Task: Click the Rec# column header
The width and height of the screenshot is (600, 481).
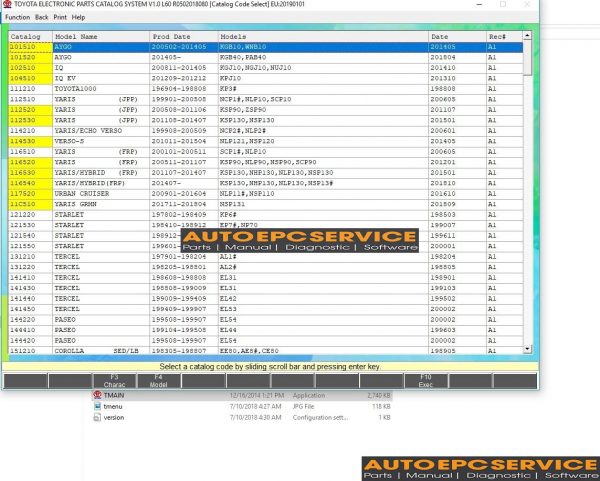Action: tap(505, 37)
